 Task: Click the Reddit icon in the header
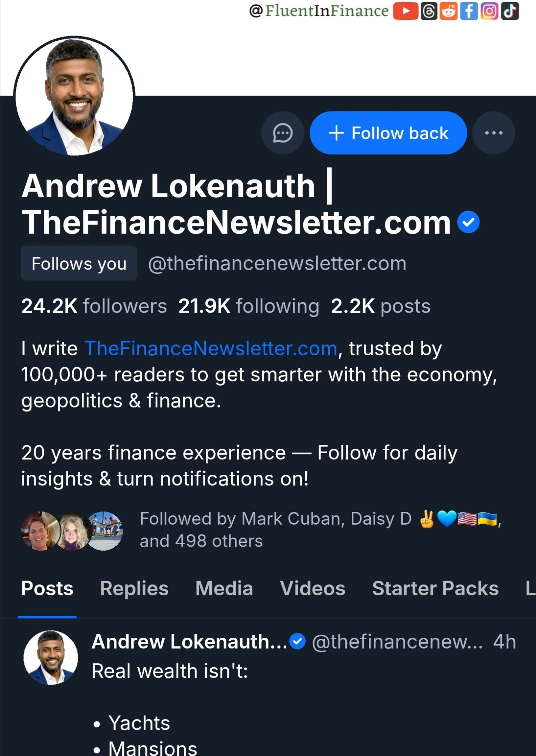tap(449, 11)
